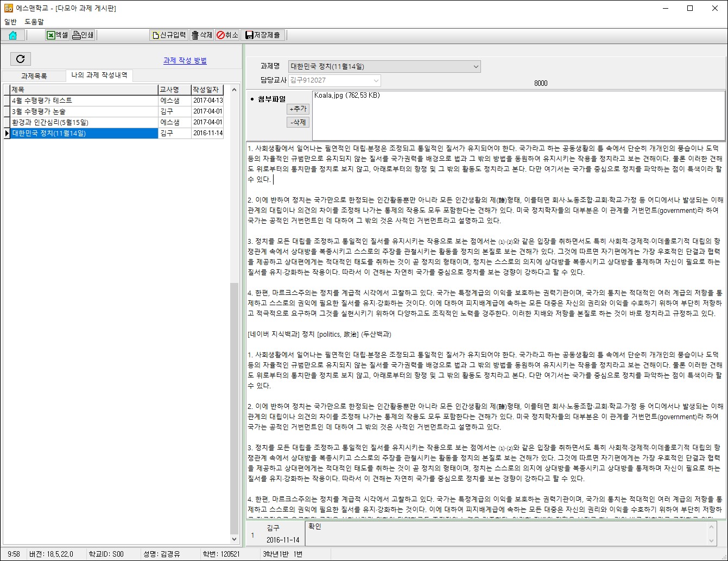Click the comment box scroll down arrow
Viewport: 728px width, 561px height.
(712, 541)
